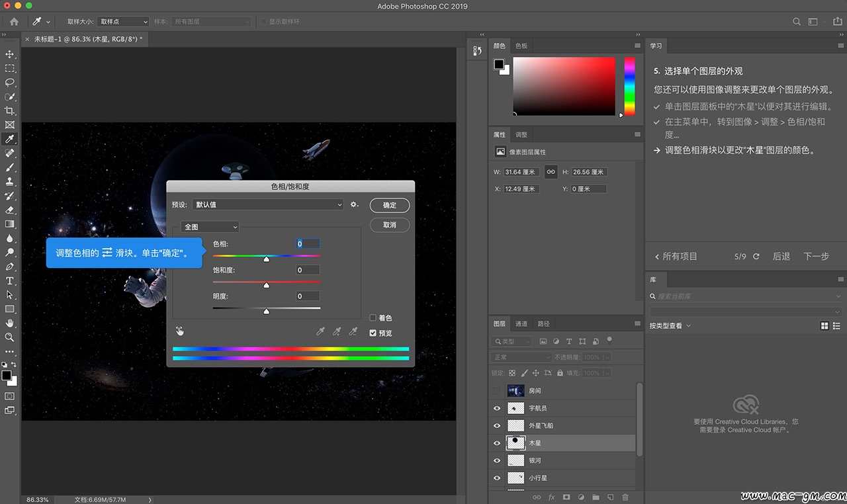
Task: Hide the 木星 layer
Action: [497, 443]
